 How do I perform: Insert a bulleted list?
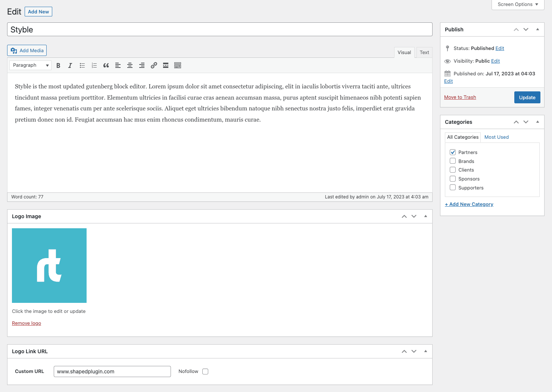click(x=82, y=65)
